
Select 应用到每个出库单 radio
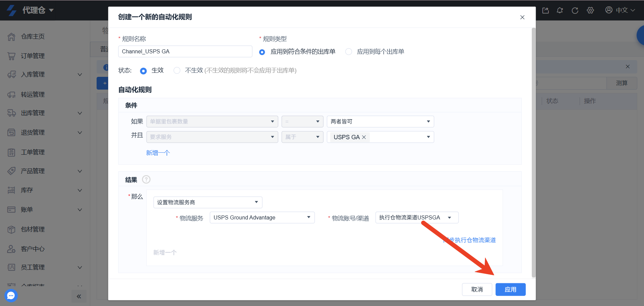[x=349, y=52]
